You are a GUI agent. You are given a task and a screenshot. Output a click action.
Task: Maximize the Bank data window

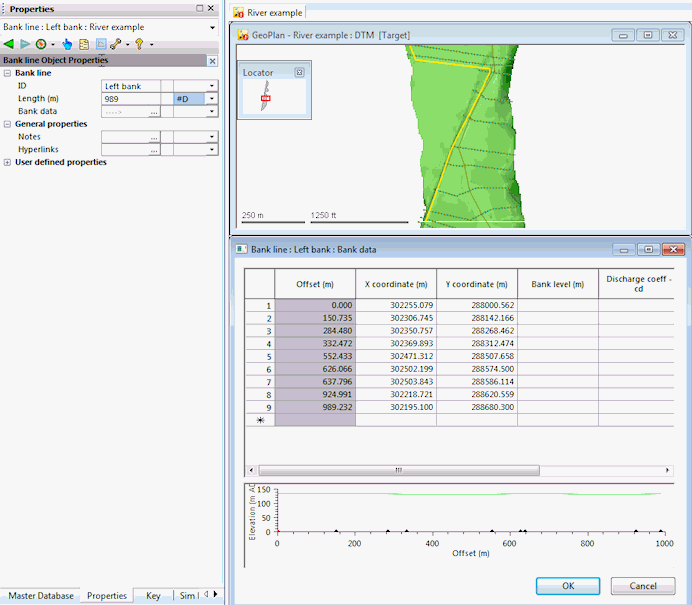(x=648, y=250)
